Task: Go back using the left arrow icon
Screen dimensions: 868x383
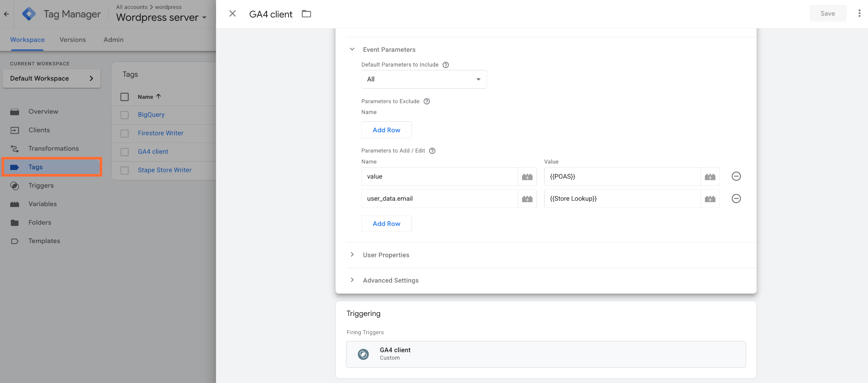Action: tap(6, 14)
